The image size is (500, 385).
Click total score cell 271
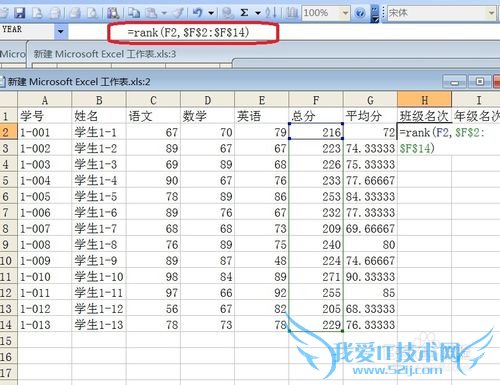coord(316,277)
